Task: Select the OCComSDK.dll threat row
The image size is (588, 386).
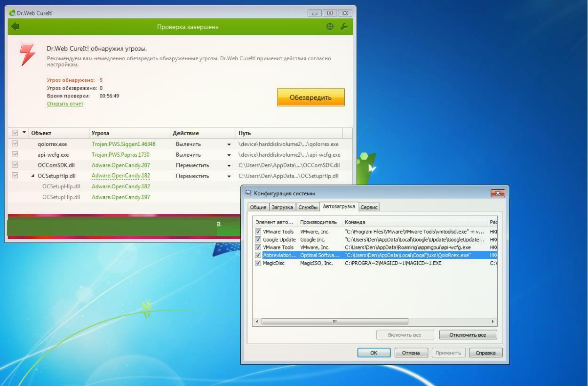Action: 180,165
